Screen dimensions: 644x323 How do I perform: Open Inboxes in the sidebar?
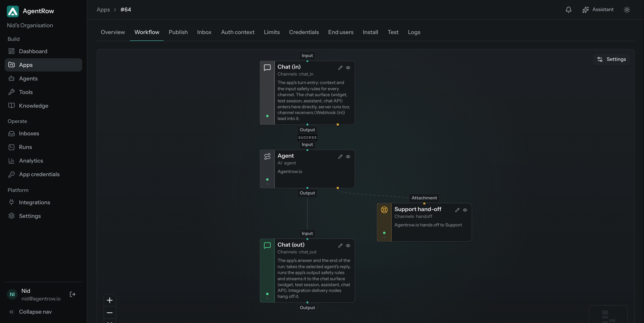coord(43,133)
